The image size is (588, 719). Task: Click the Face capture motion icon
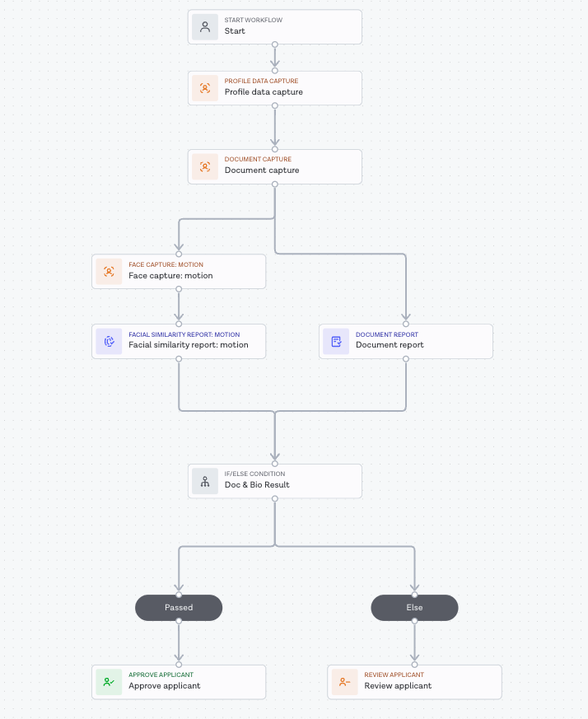109,271
